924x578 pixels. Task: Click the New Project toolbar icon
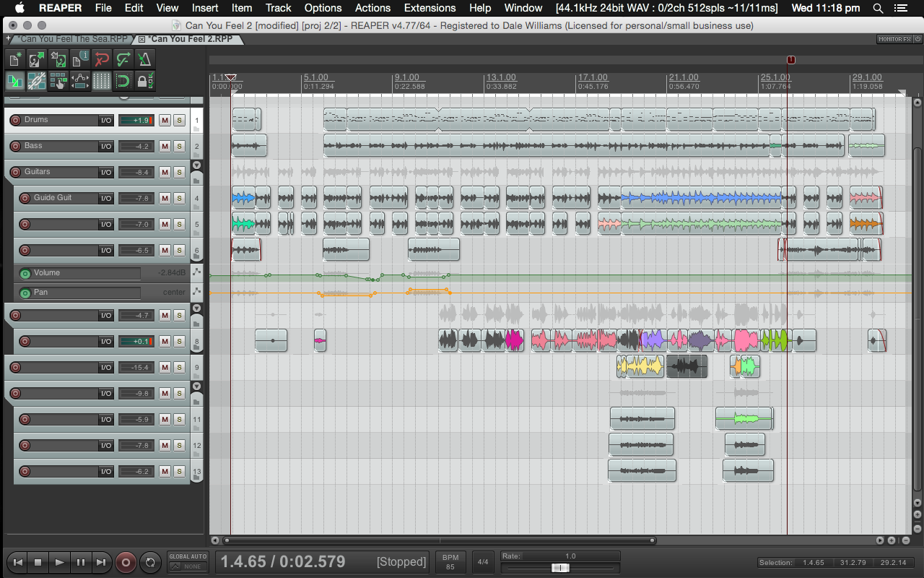pyautogui.click(x=14, y=59)
